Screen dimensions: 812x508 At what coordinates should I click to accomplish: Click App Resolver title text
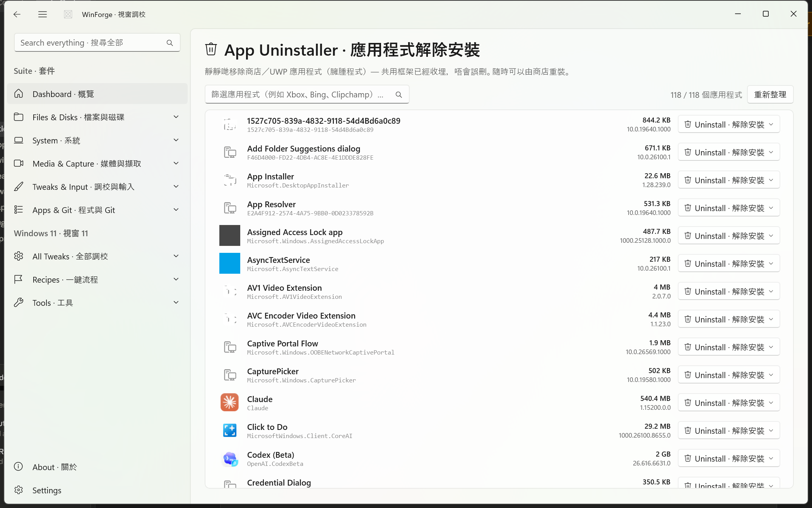pos(271,204)
